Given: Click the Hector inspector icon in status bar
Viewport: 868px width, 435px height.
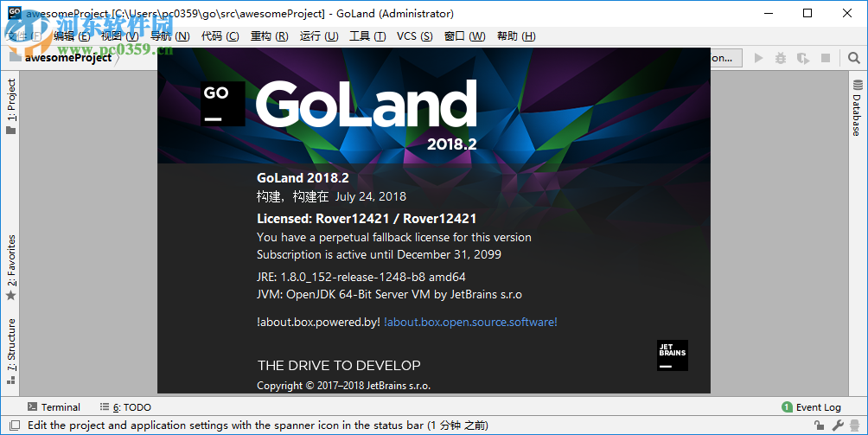Looking at the screenshot, I should pyautogui.click(x=855, y=425).
